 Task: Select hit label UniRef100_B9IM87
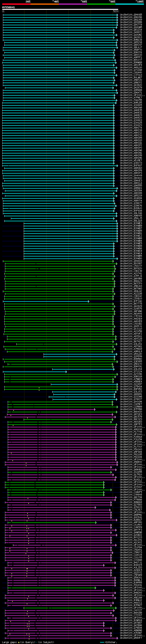(x=131, y=263)
